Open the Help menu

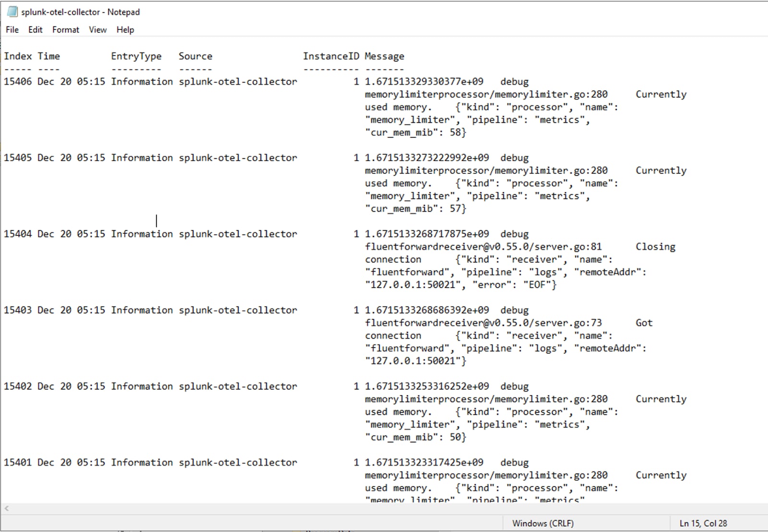125,30
